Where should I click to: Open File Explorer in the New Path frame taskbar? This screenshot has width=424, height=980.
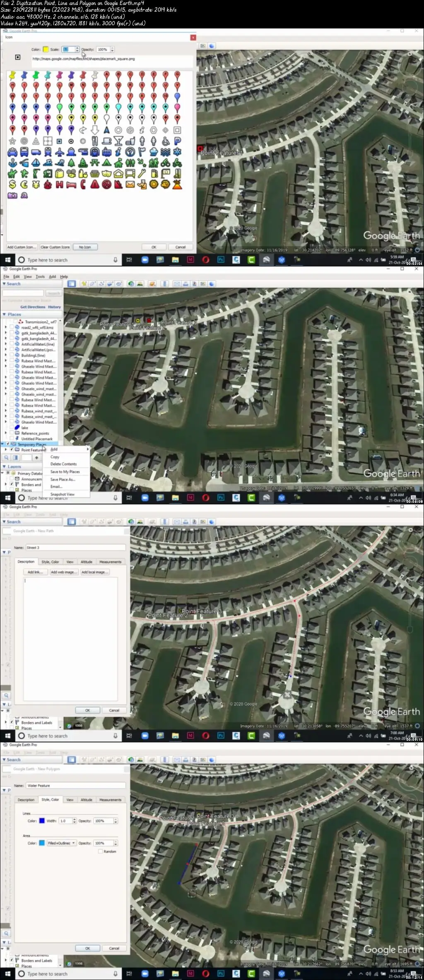175,736
